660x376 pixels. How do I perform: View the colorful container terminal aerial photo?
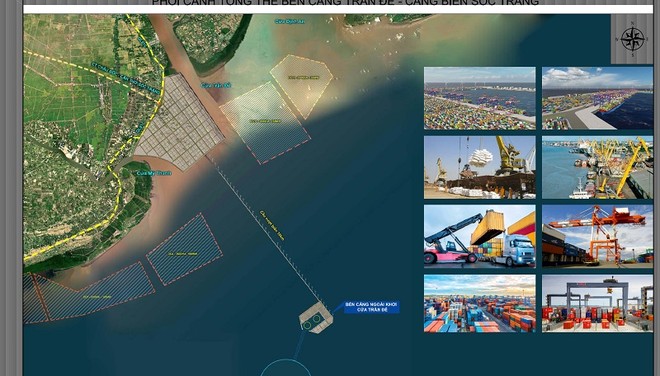tap(479, 304)
